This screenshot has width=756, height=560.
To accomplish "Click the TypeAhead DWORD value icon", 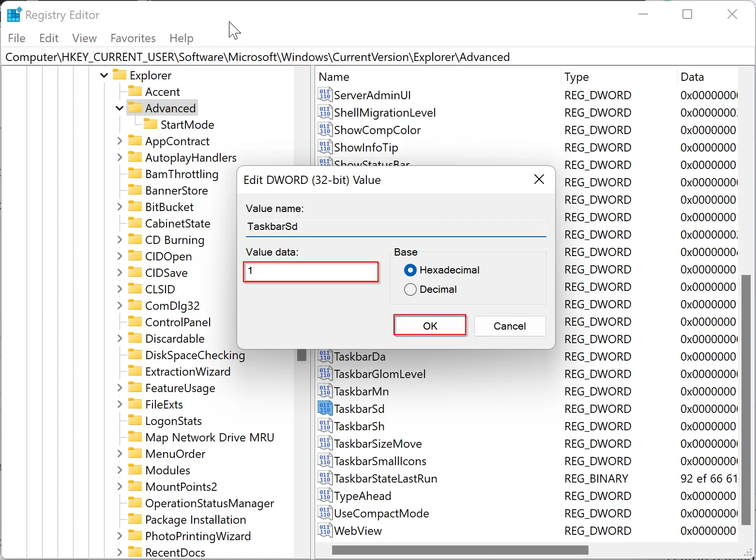I will 325,496.
